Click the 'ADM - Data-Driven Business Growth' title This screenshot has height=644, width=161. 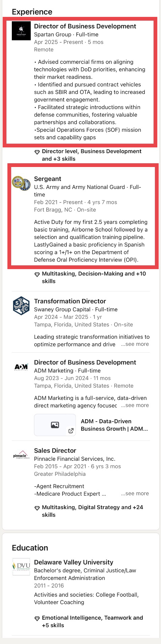tap(114, 425)
